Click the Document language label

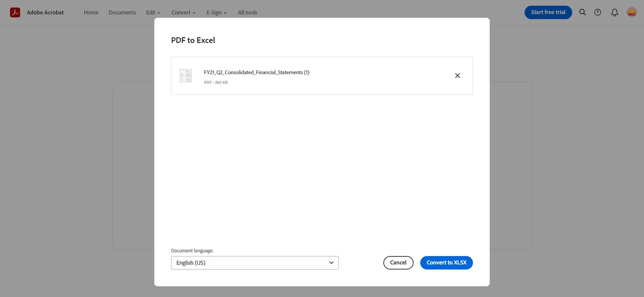pos(192,251)
